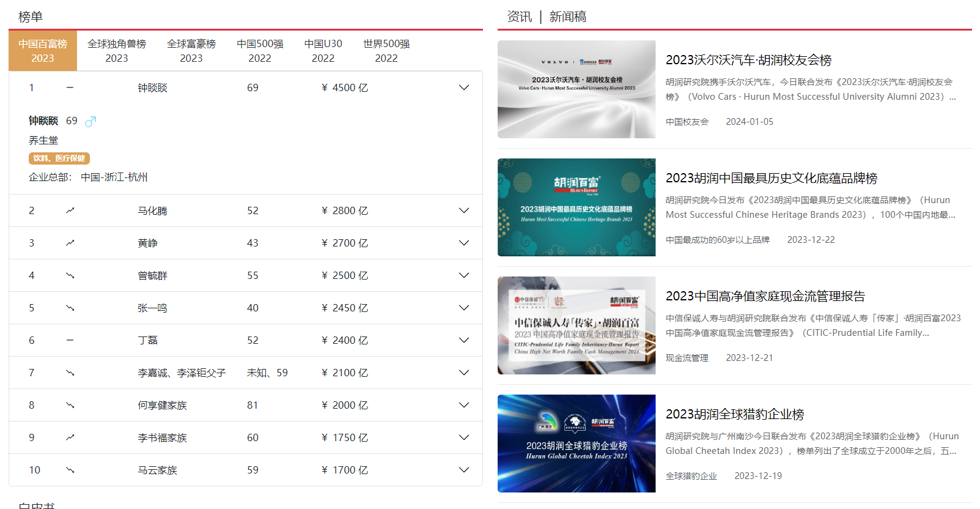The width and height of the screenshot is (980, 509).
Task: Click the falling trend arrow for 曾毓群
Action: (70, 275)
